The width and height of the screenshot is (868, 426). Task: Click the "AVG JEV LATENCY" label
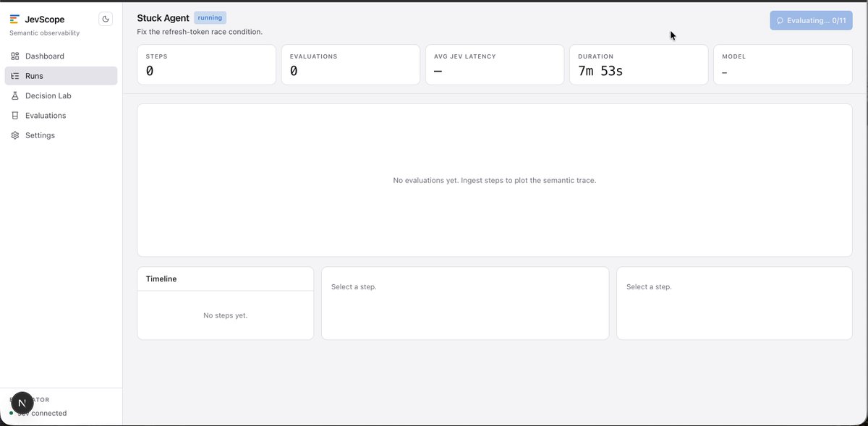click(x=465, y=56)
